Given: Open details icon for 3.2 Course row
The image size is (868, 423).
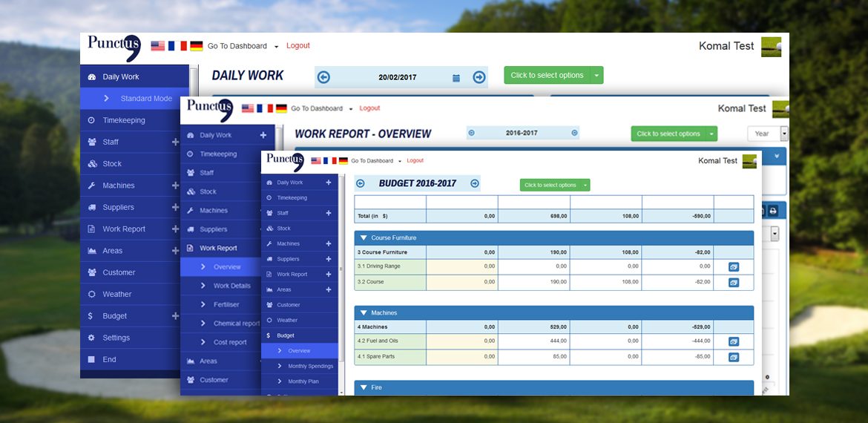Looking at the screenshot, I should pyautogui.click(x=733, y=282).
